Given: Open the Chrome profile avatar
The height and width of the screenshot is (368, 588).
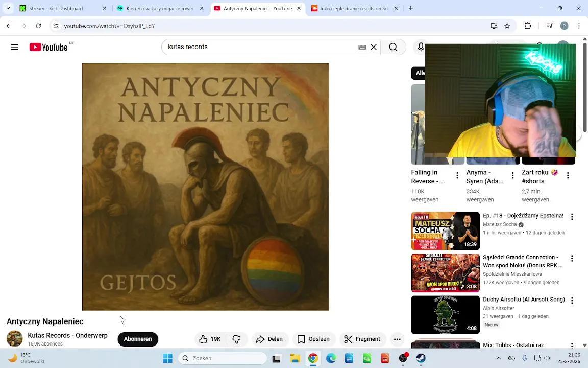Looking at the screenshot, I should [564, 26].
